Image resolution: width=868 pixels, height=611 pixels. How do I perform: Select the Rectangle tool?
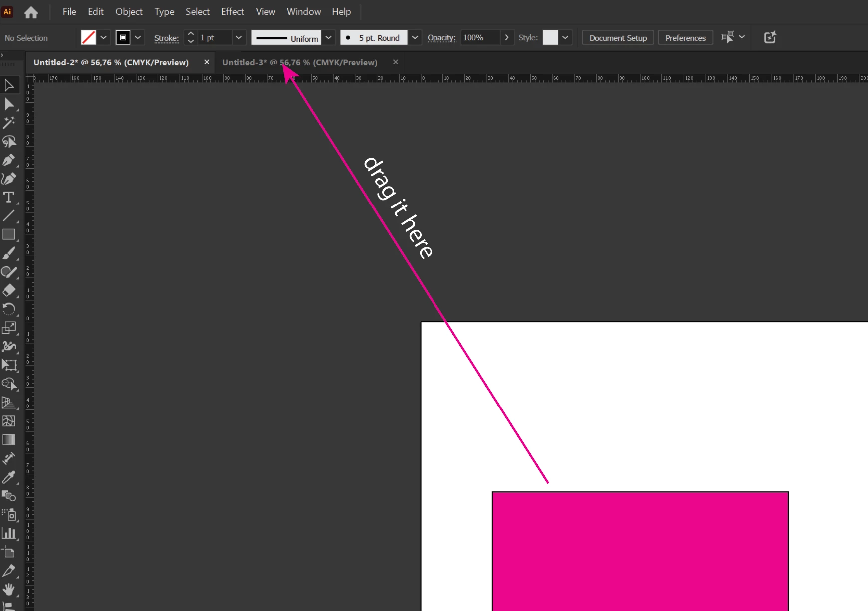[9, 234]
